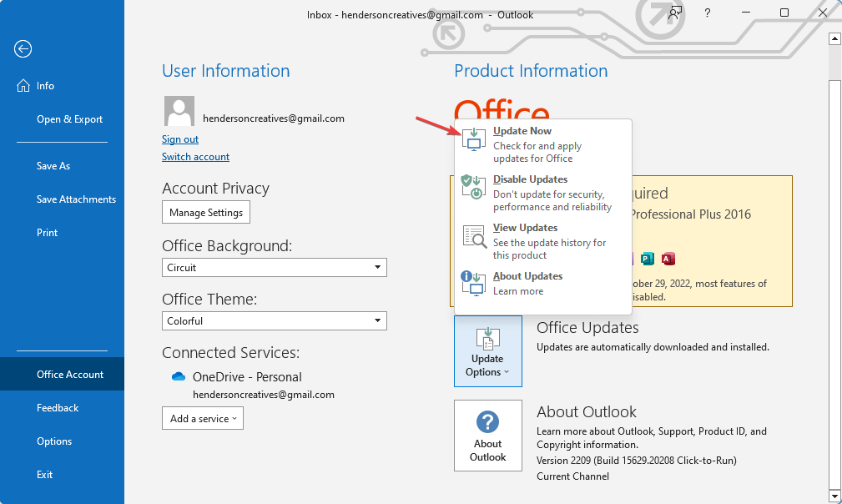This screenshot has width=842, height=504.
Task: Open the Print page
Action: pyautogui.click(x=63, y=233)
